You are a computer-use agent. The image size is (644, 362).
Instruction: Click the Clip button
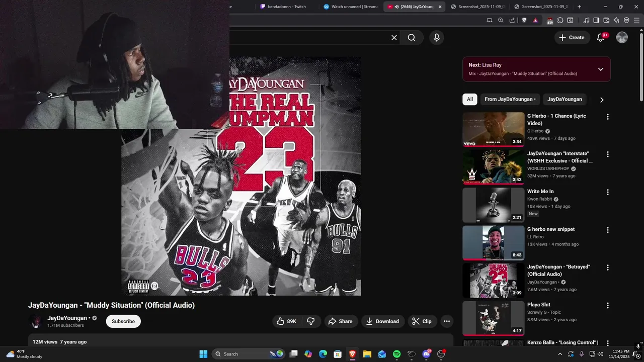coord(422,321)
